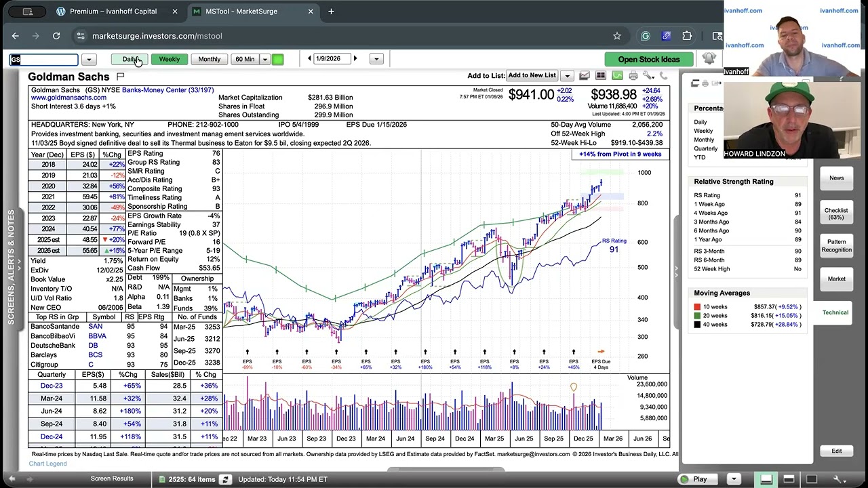The height and width of the screenshot is (488, 868).
Task: Open Chrome extensions puzzle icon
Action: point(687,36)
